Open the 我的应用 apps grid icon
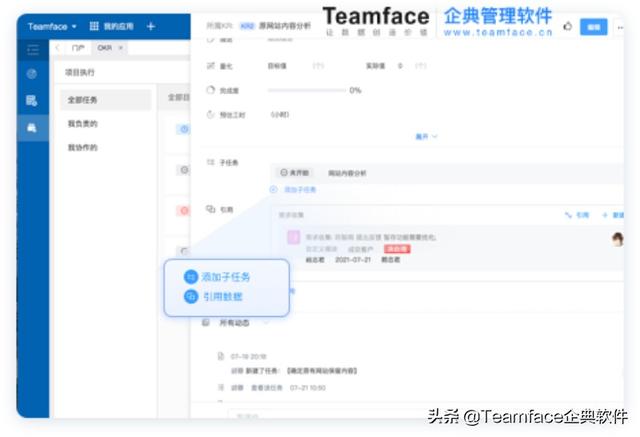Image resolution: width=640 pixels, height=437 pixels. [94, 26]
